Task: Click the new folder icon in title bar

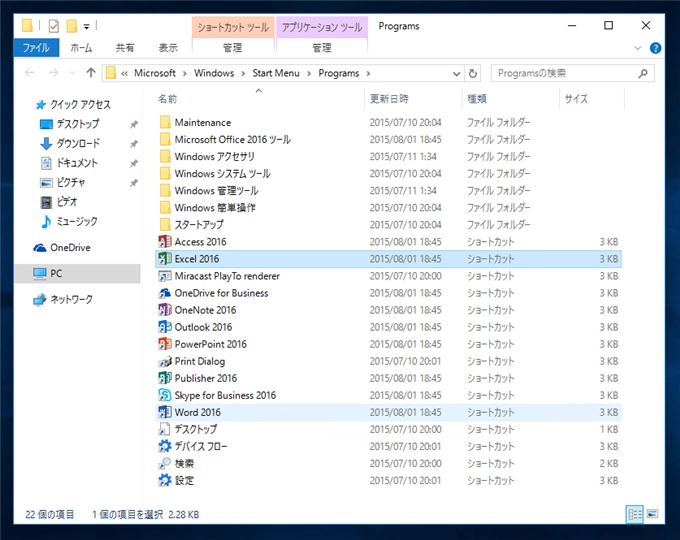Action: tap(72, 26)
